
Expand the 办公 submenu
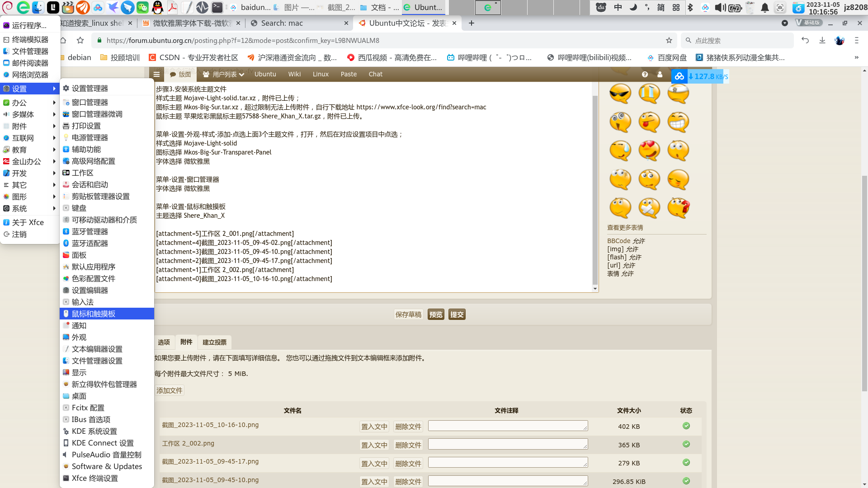click(x=30, y=103)
